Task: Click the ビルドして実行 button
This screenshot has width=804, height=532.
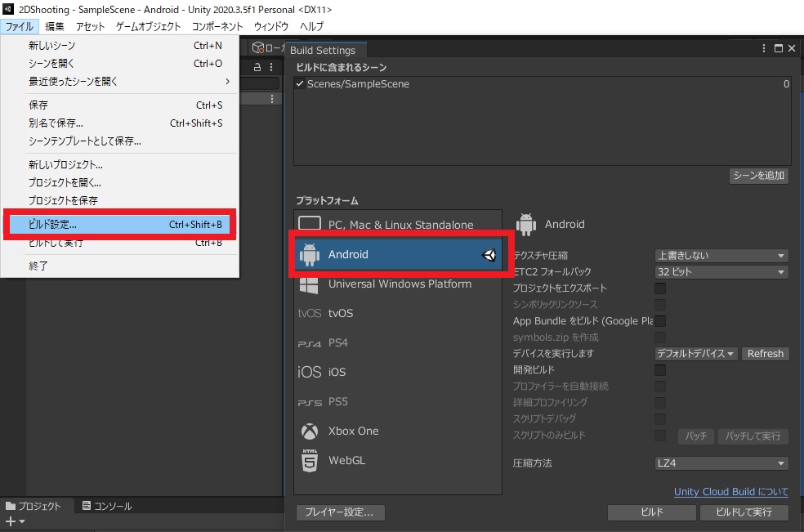Action: [x=744, y=512]
